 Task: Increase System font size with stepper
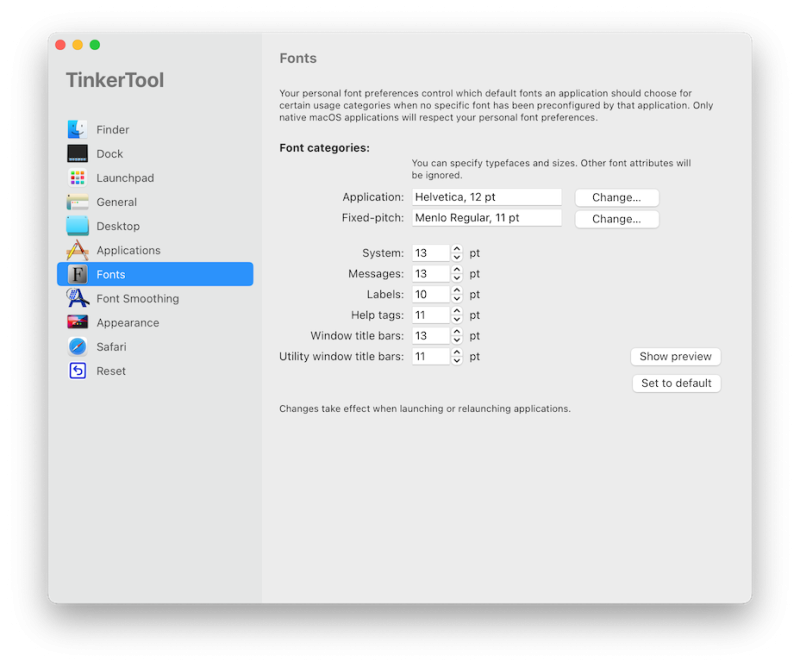[457, 249]
